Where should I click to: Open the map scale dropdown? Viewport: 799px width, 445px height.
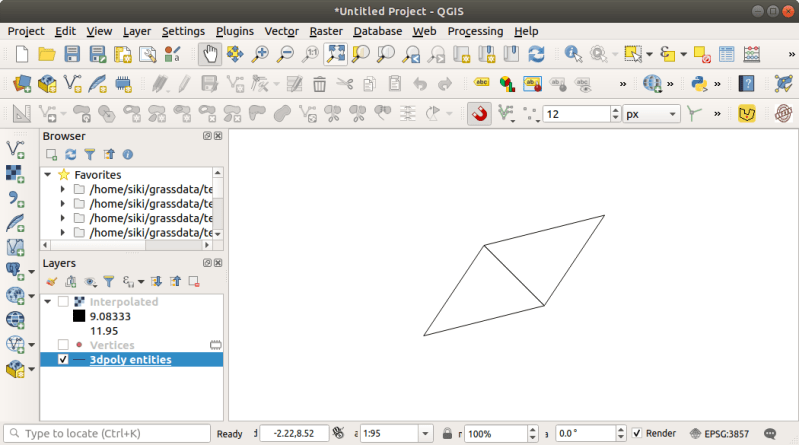[x=425, y=434]
